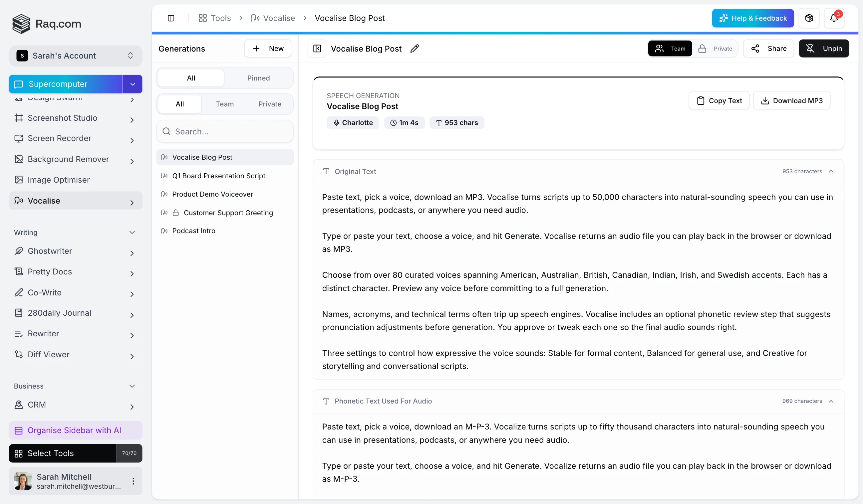This screenshot has height=504, width=863.
Task: Click the Copy Text button
Action: (x=719, y=100)
